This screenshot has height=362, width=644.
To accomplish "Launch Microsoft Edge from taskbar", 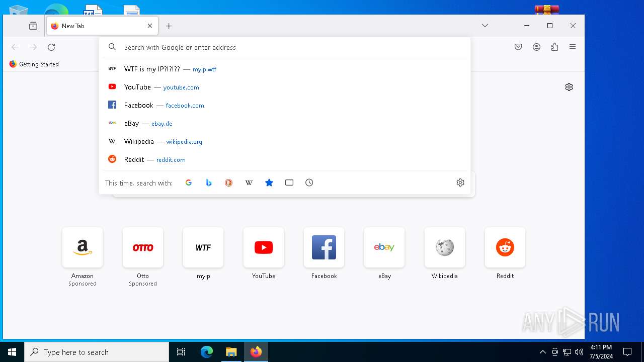I will [x=207, y=352].
